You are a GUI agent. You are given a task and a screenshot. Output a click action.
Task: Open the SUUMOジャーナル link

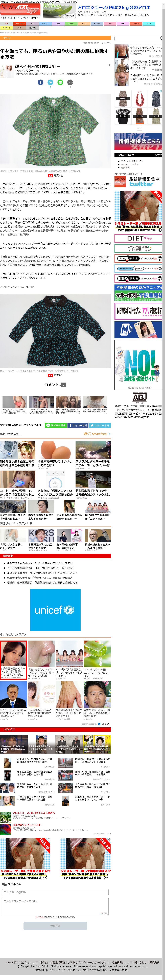pos(130,164)
